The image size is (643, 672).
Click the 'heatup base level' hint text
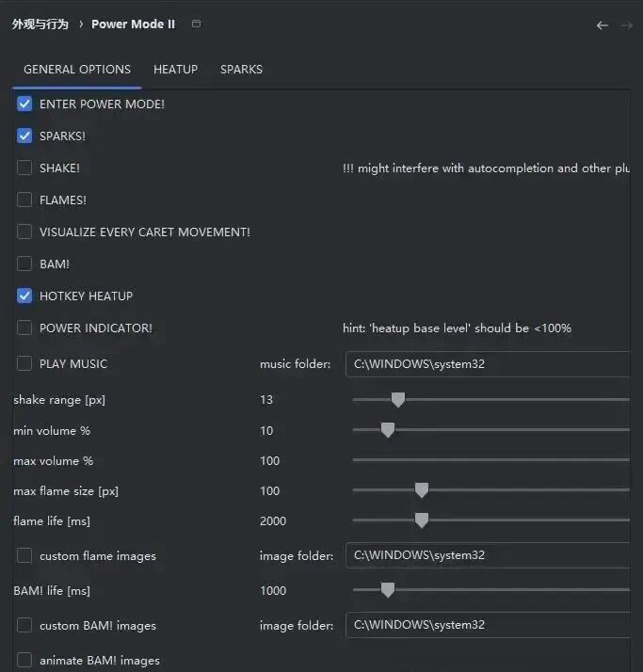pyautogui.click(x=457, y=328)
